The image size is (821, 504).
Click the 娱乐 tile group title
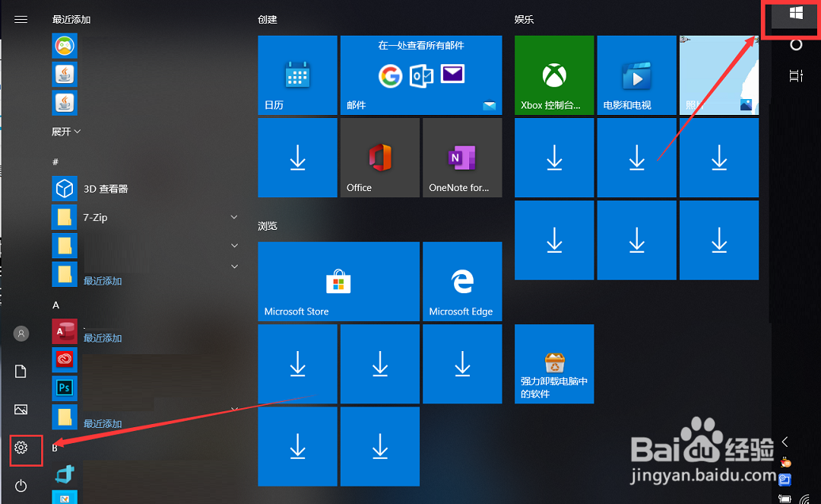pos(524,20)
